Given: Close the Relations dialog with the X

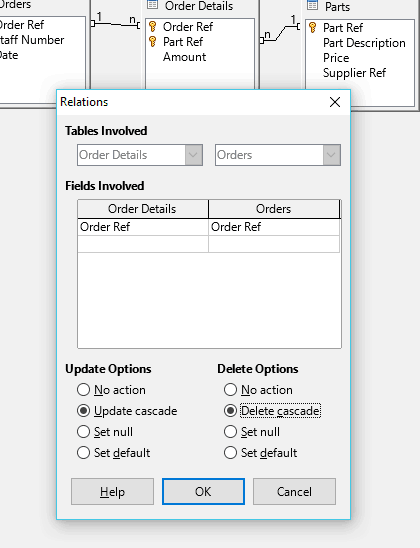Looking at the screenshot, I should [x=335, y=102].
